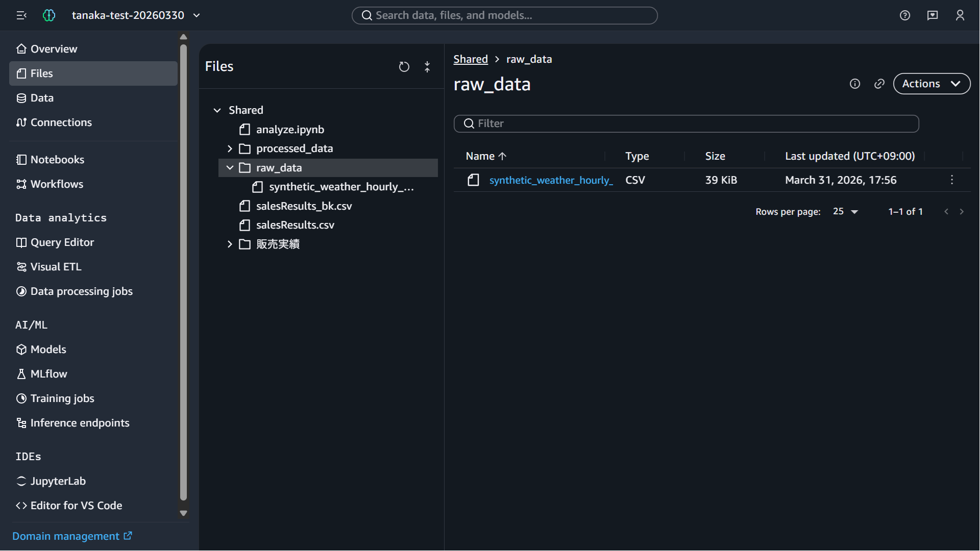Click the Data processing jobs icon
The height and width of the screenshot is (551, 980).
(x=21, y=291)
